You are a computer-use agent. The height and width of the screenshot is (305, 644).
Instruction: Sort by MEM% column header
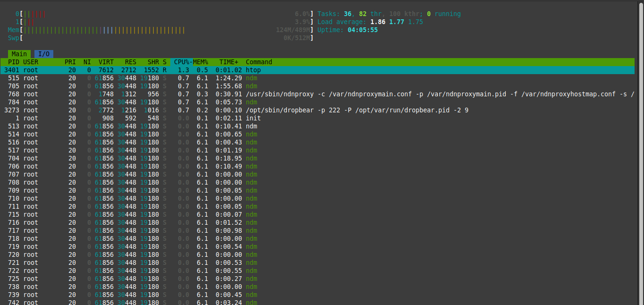point(201,62)
